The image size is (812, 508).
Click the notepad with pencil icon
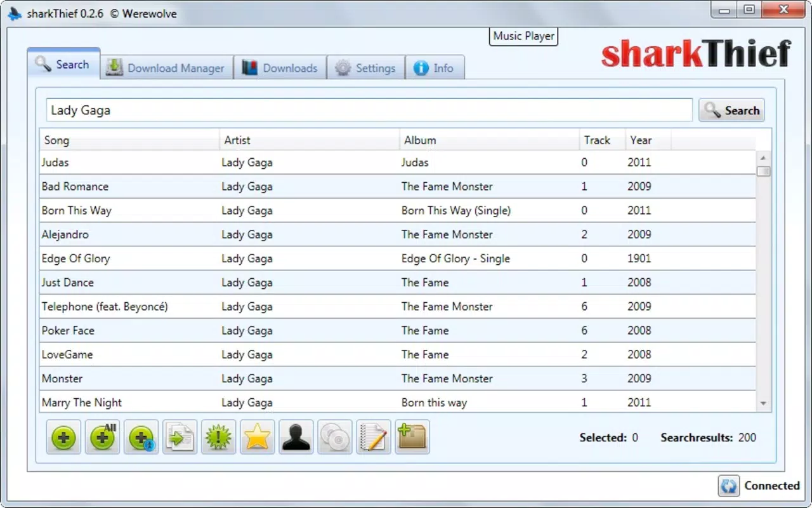[373, 437]
